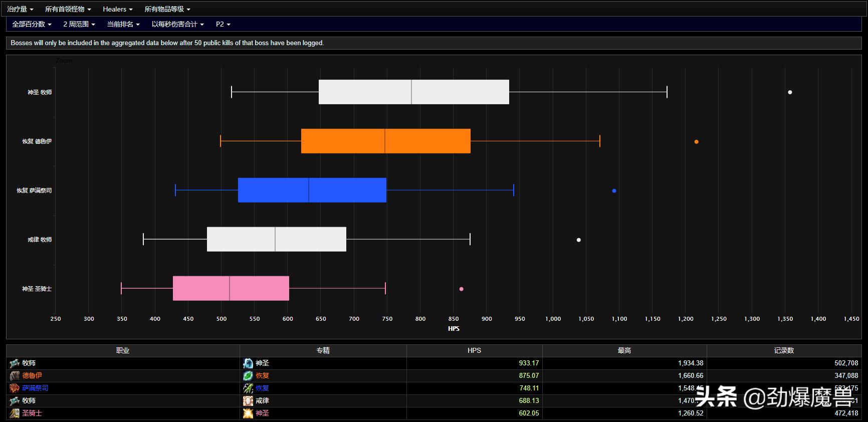Click the 神圣 priest spec icon

(248, 363)
